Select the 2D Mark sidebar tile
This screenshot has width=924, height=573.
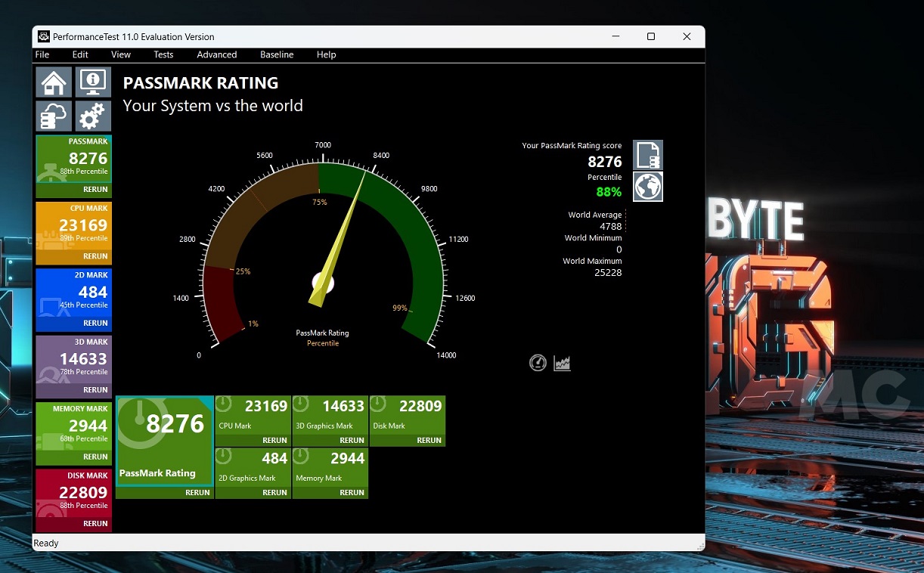[x=73, y=293]
